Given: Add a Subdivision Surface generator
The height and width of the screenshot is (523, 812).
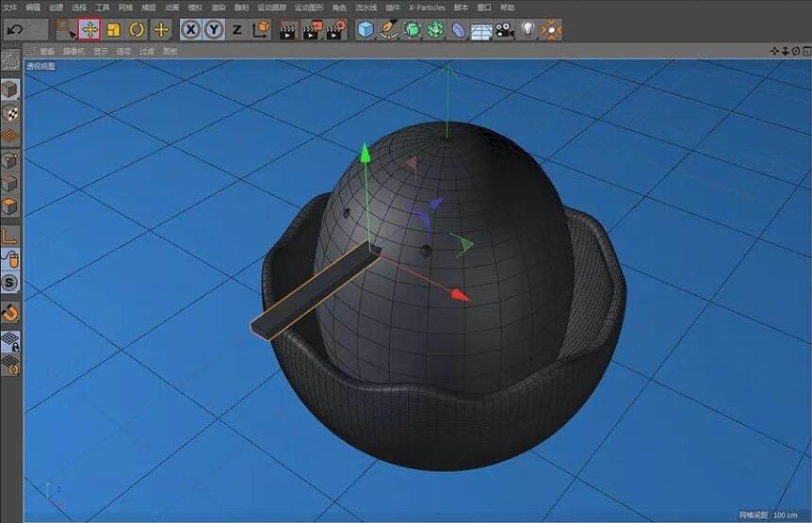Looking at the screenshot, I should (x=413, y=29).
